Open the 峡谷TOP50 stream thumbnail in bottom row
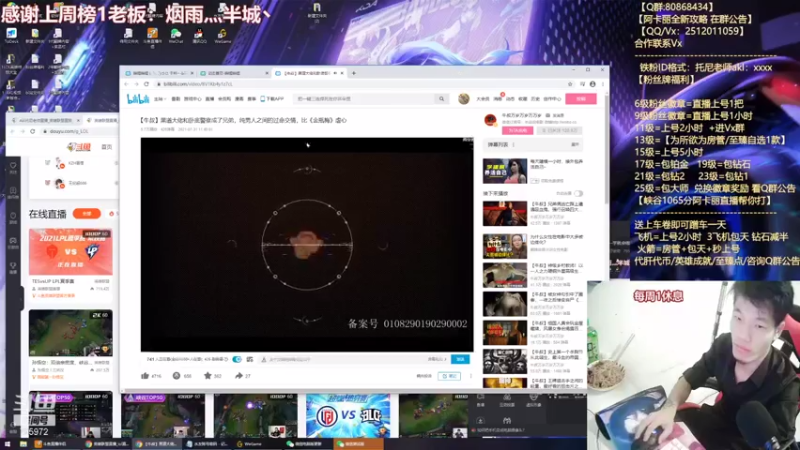Screen dimensions: 800x450 (x=163, y=415)
